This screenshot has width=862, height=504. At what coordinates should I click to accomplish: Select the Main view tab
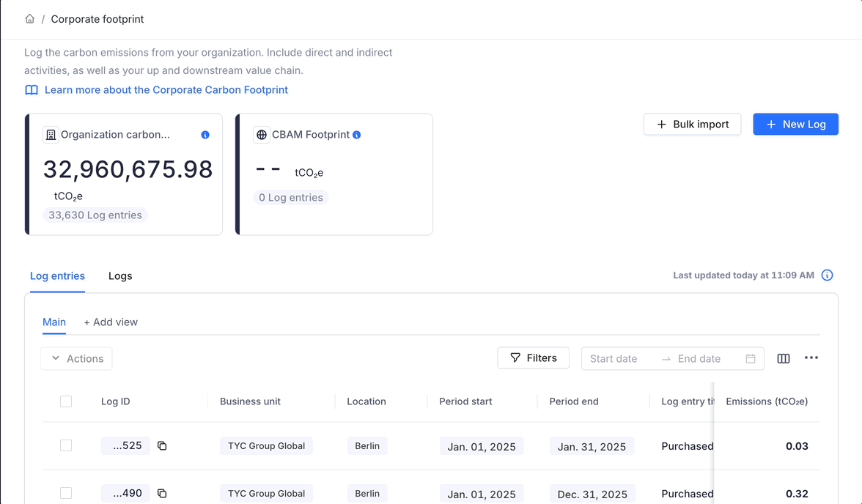click(x=54, y=322)
